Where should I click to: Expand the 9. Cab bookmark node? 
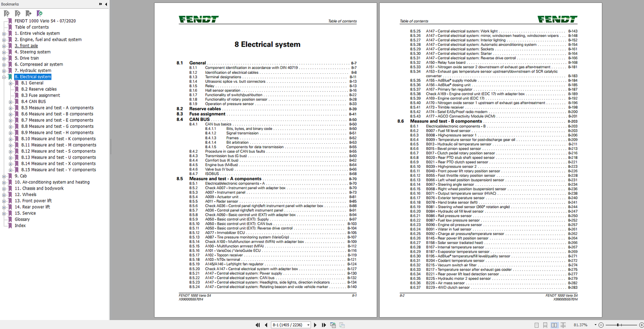tap(4, 176)
